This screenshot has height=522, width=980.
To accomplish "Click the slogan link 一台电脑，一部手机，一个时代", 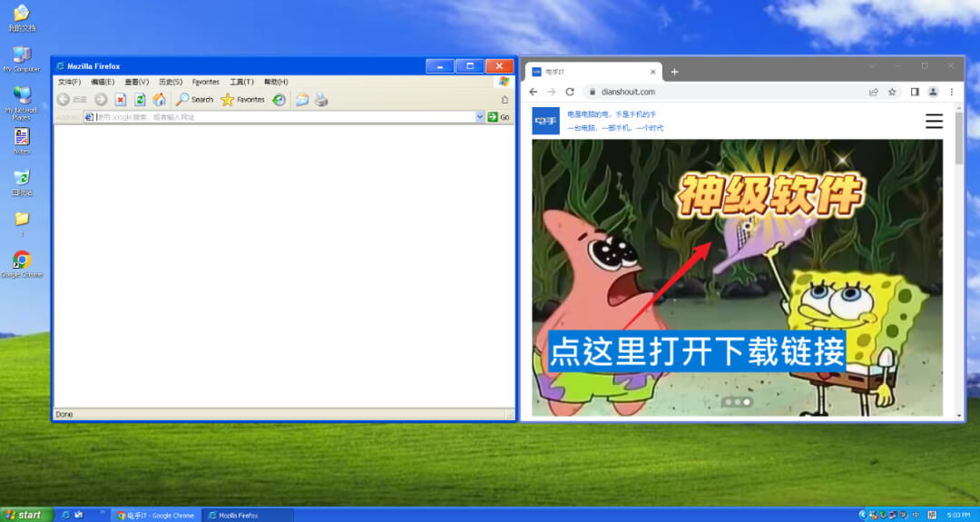I will (615, 127).
